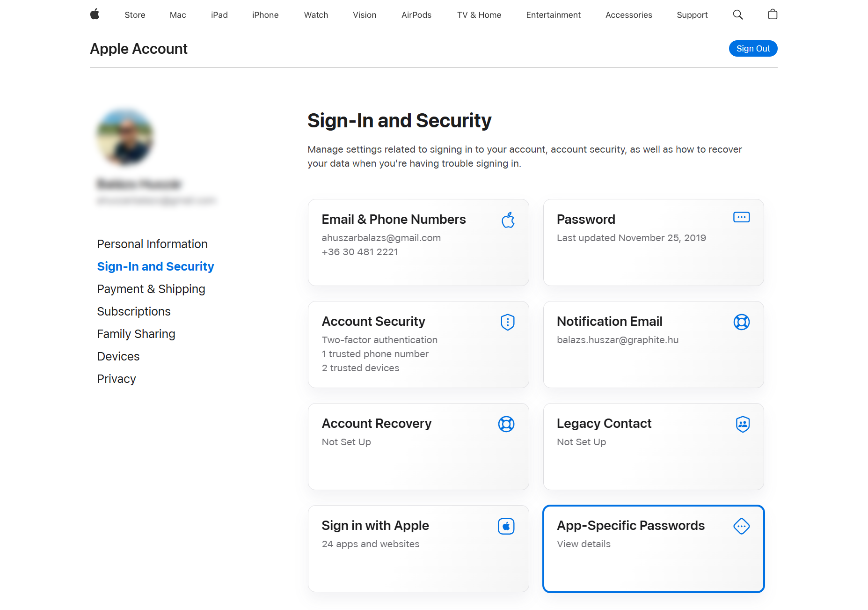The height and width of the screenshot is (610, 868).
Task: Open Privacy in the sidebar
Action: pyautogui.click(x=117, y=379)
